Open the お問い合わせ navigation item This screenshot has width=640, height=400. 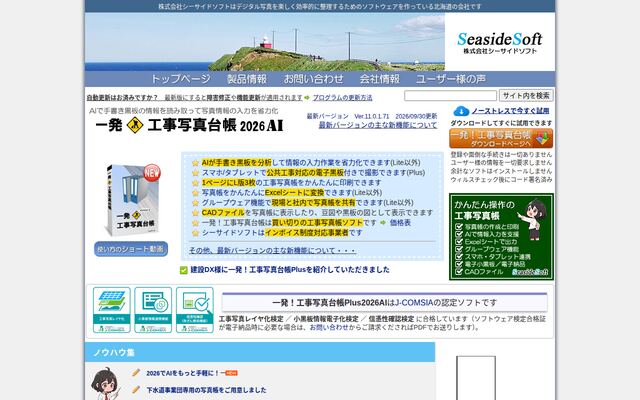(313, 79)
